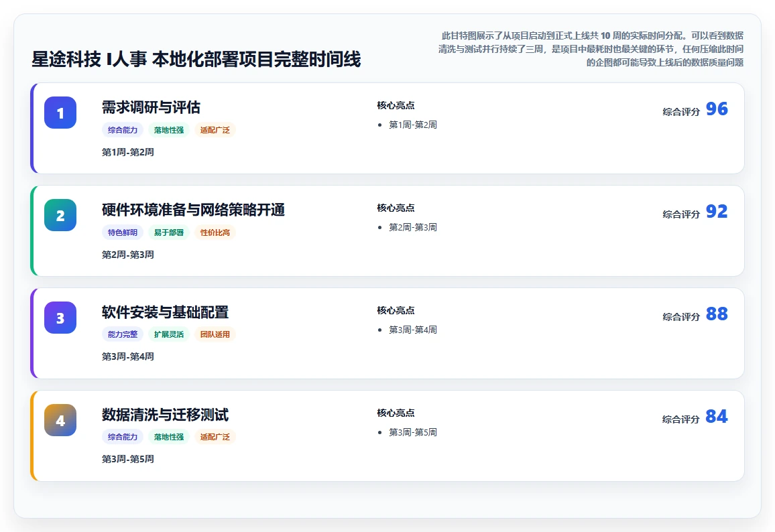Screen dimensions: 775x532
Task: Click the 综合能力 tag under 需求调研与评估
Action: (123, 130)
